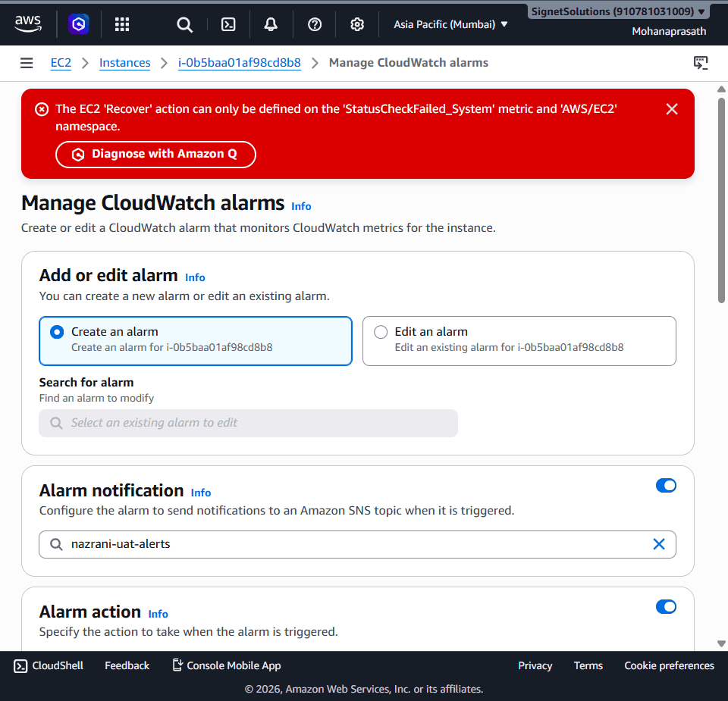Disable the Alarm notification toggle
This screenshot has width=728, height=701.
click(666, 486)
